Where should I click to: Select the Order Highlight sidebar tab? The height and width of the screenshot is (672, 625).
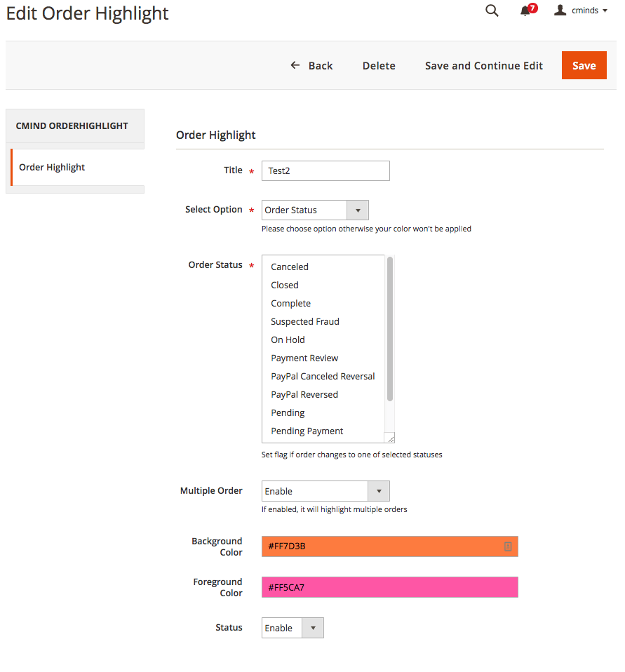(x=77, y=168)
